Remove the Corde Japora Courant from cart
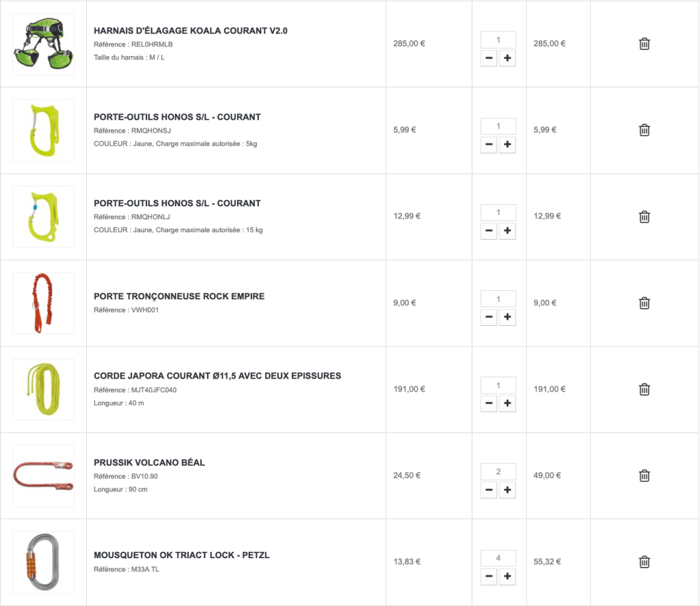This screenshot has width=700, height=606. pos(644,389)
